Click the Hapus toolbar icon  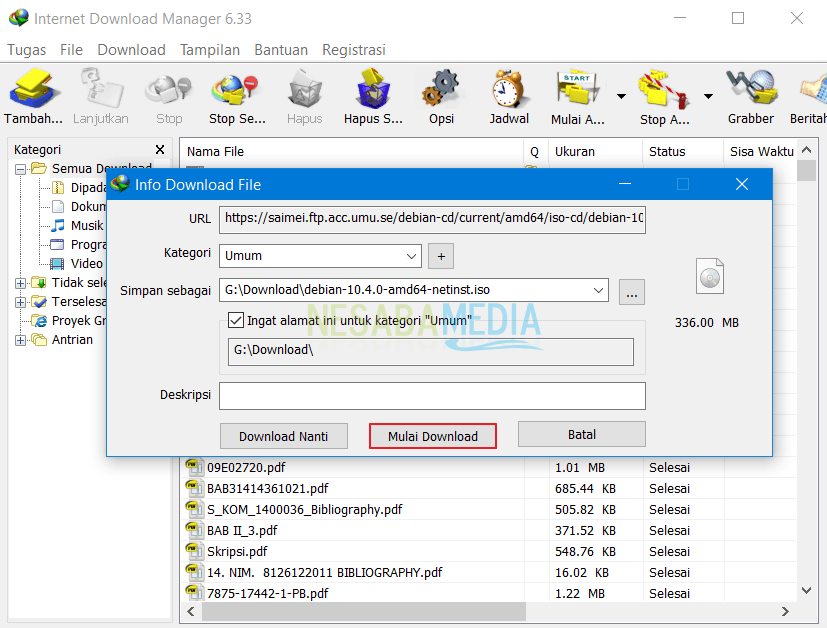[x=305, y=89]
